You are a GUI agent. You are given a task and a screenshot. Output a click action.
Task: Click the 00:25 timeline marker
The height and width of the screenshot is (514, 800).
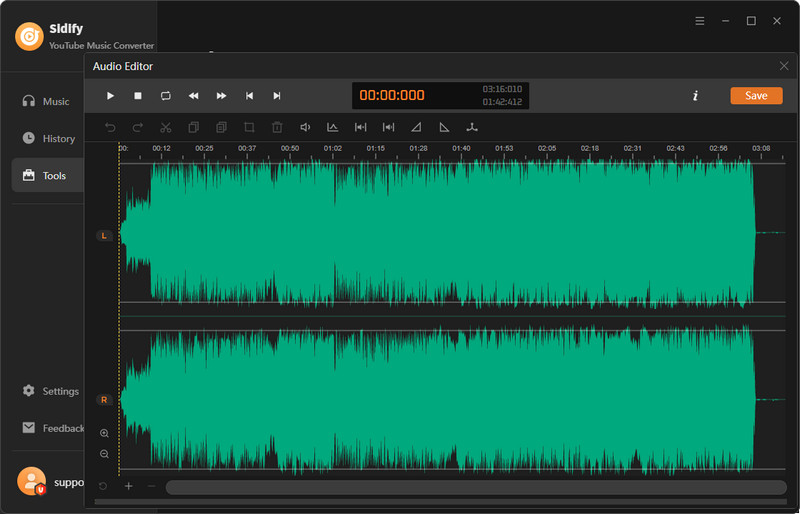204,148
